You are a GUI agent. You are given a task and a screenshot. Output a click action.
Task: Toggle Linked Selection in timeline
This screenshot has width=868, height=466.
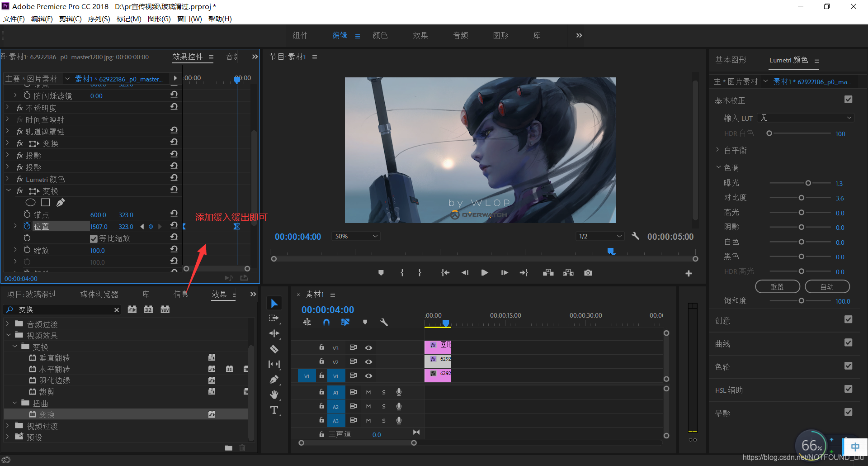click(345, 323)
